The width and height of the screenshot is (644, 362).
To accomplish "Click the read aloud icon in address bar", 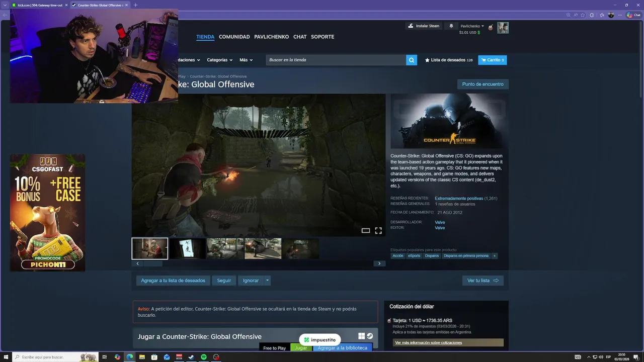I will point(576,15).
